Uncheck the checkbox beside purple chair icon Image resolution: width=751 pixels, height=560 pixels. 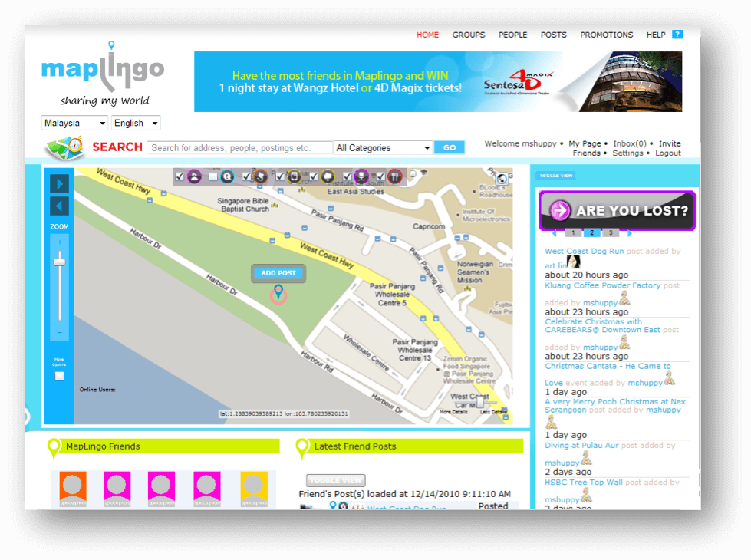(348, 176)
